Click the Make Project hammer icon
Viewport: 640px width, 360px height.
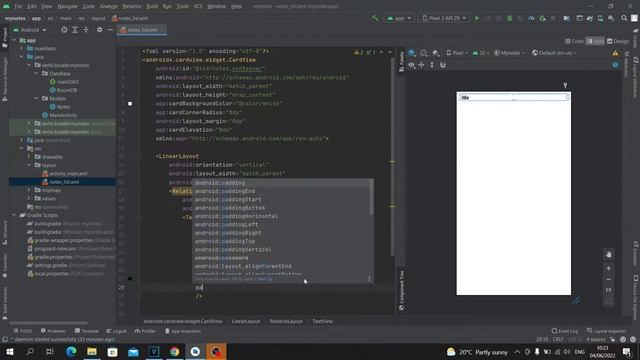coord(375,18)
